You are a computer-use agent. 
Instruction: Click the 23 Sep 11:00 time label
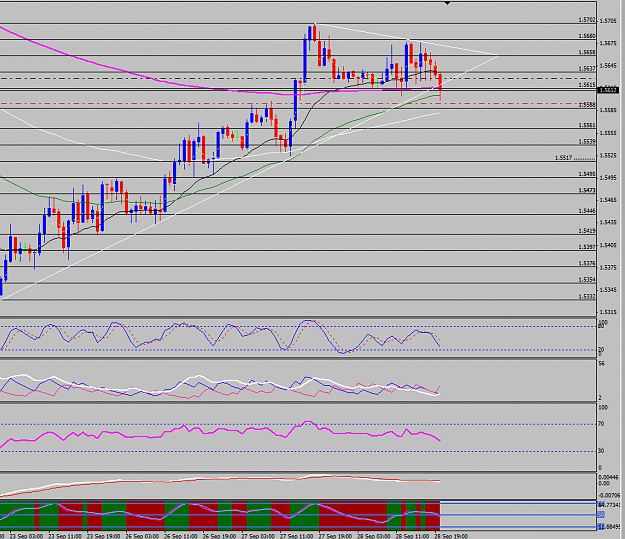(65, 536)
